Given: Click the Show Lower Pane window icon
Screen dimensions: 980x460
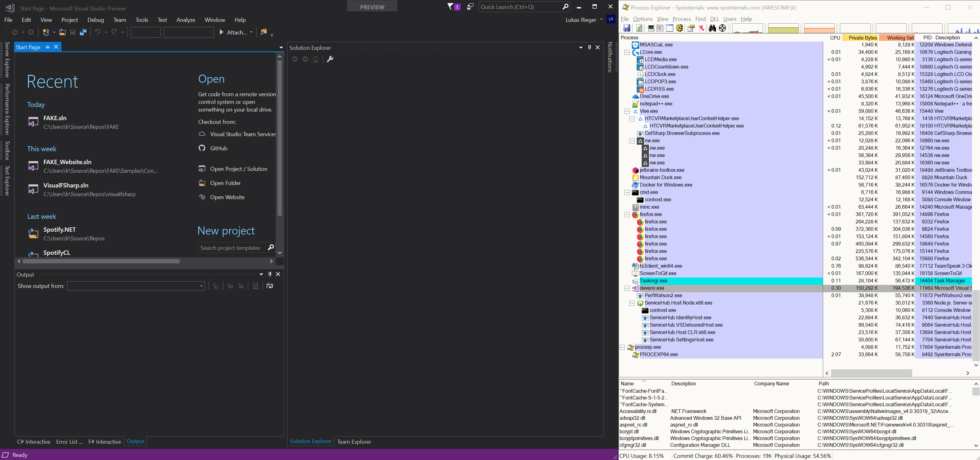Looking at the screenshot, I should (670, 28).
